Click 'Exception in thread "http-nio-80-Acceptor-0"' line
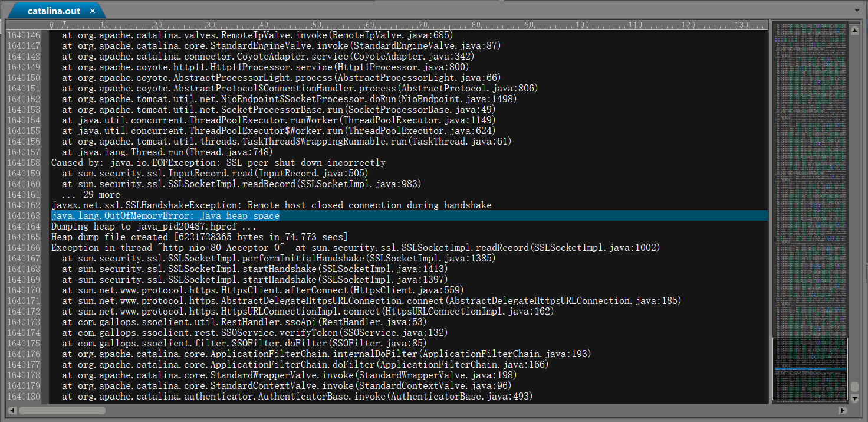The image size is (868, 422). (356, 248)
